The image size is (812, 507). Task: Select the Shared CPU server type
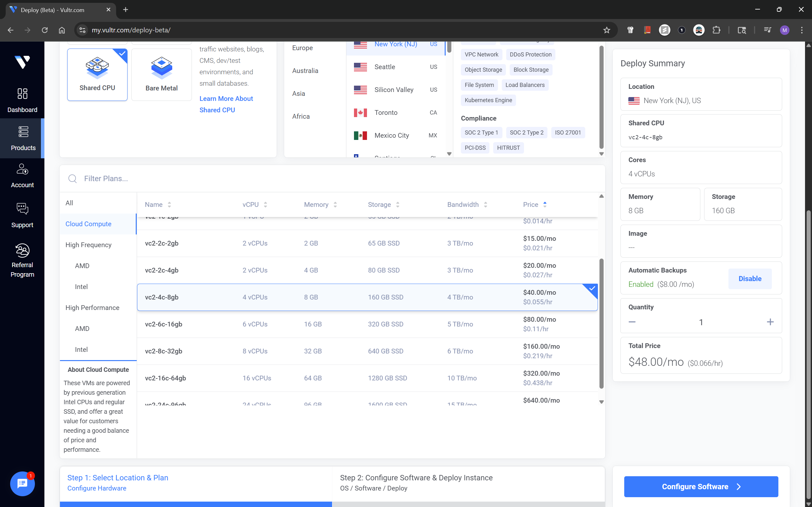point(97,75)
